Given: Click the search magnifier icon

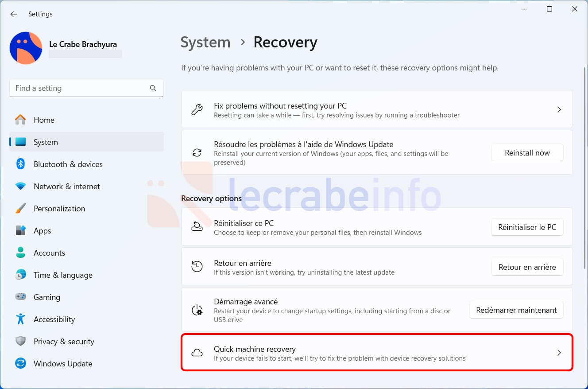Looking at the screenshot, I should [153, 88].
